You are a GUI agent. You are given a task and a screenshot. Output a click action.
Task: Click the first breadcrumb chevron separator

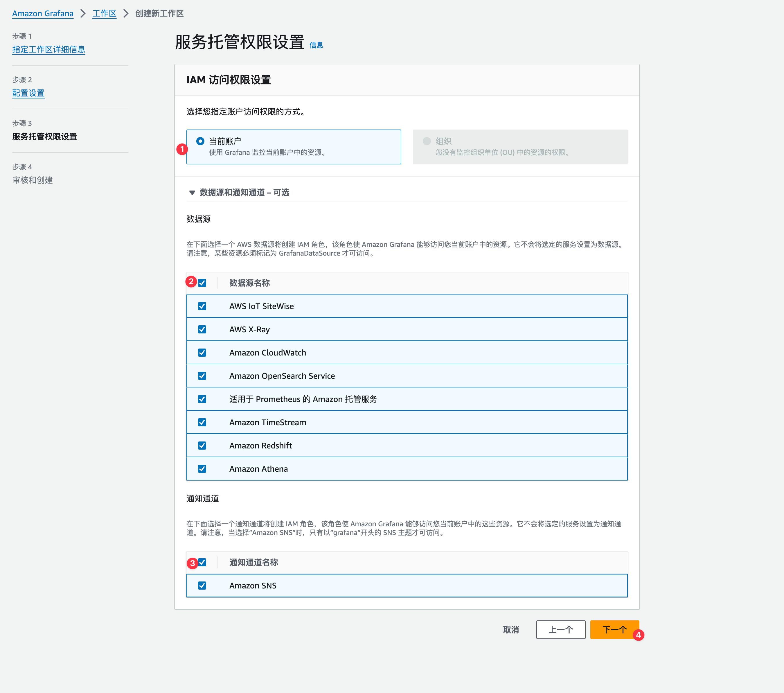83,13
